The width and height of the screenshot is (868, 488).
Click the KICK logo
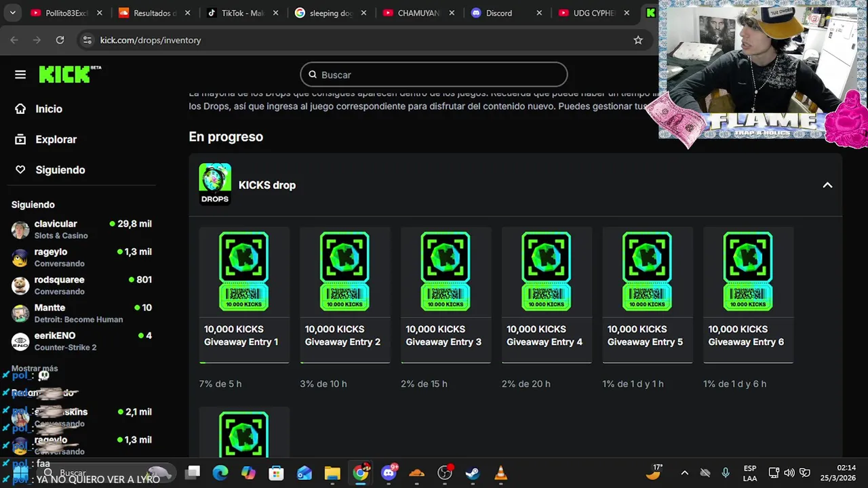[70, 75]
